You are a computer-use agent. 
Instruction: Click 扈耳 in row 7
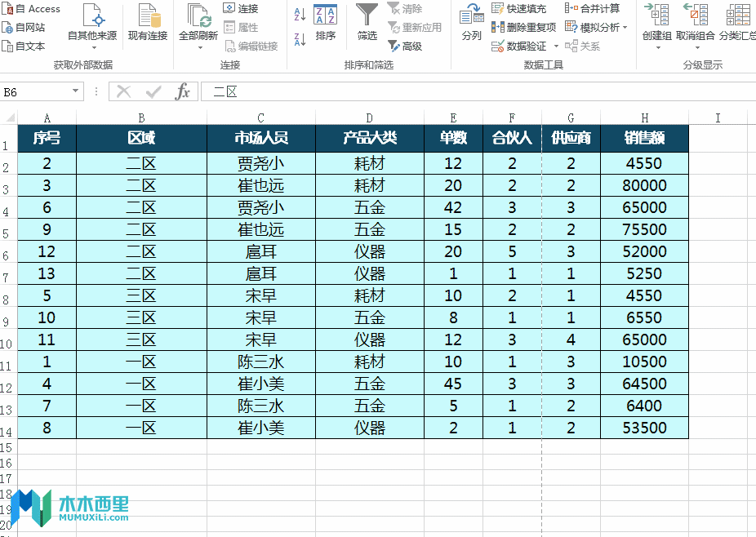tap(261, 273)
